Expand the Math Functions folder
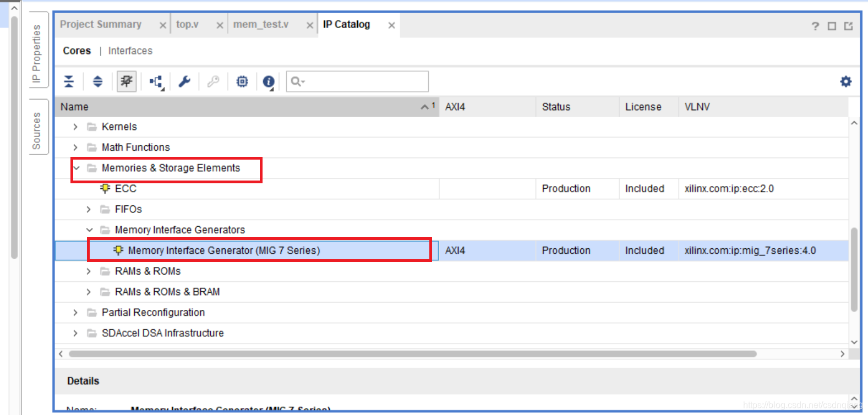This screenshot has width=868, height=415. click(x=75, y=148)
